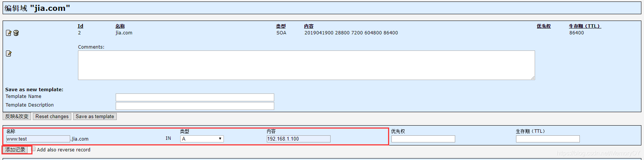644x160 pixels.
Task: Click the Save as template button
Action: point(95,117)
